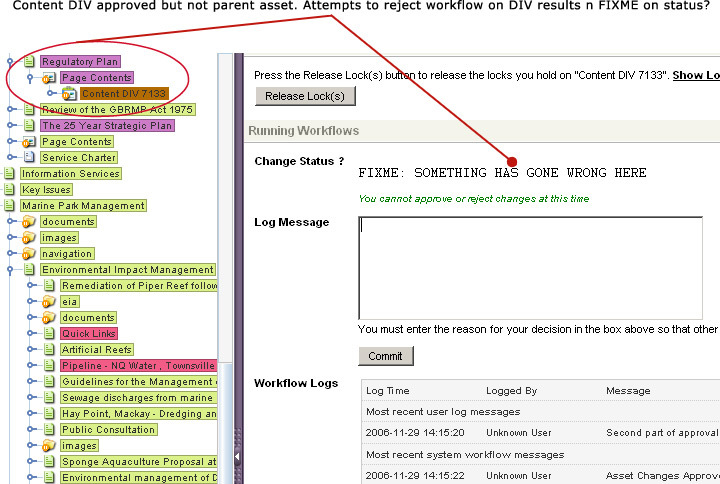Select the Pipeline - NQ Water, Townsville item
Image resolution: width=720 pixels, height=484 pixels.
pyautogui.click(x=138, y=366)
